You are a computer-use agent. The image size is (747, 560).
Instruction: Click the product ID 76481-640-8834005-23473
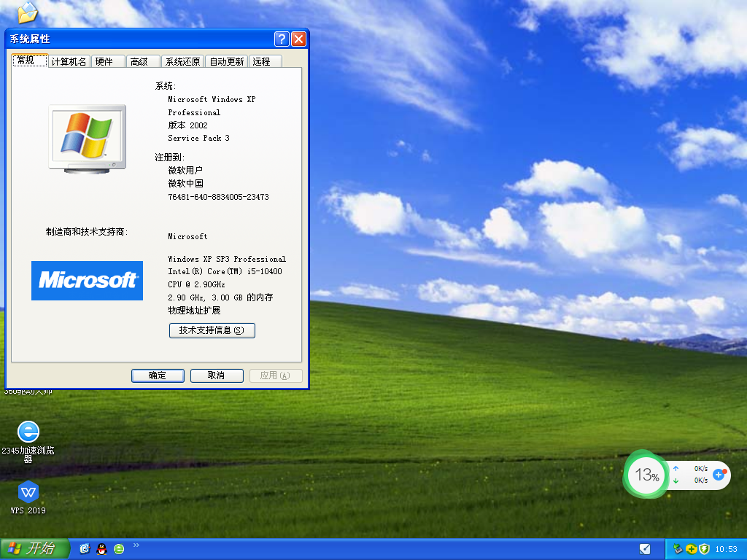point(218,197)
